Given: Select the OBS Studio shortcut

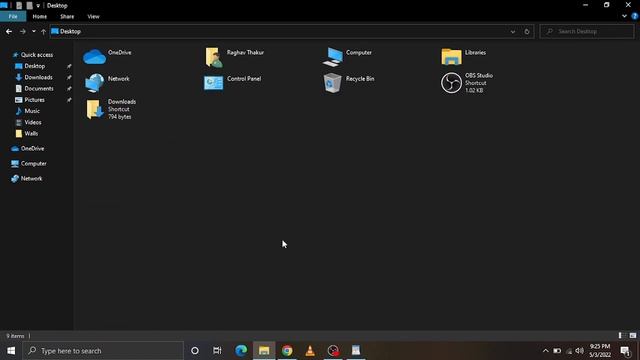Looking at the screenshot, I should (451, 83).
